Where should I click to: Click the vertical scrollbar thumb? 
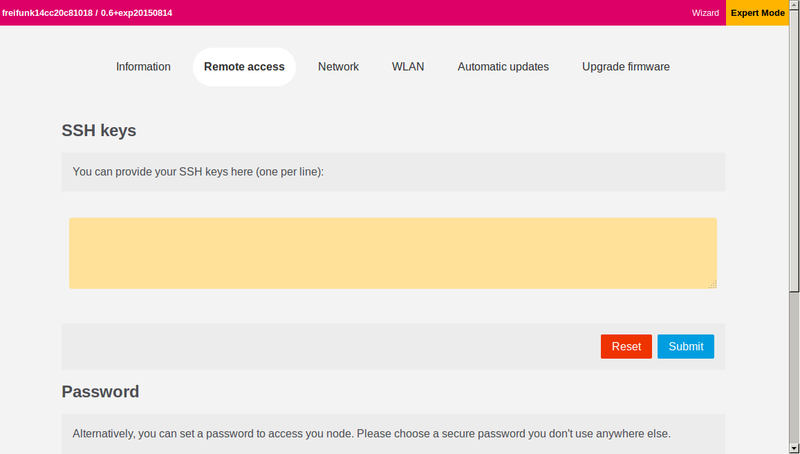[x=794, y=151]
